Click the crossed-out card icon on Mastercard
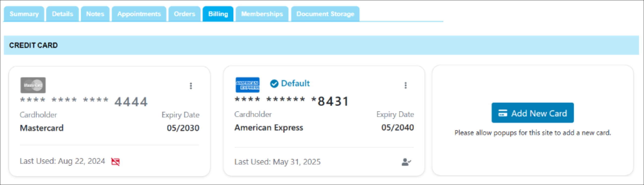Viewport: 644px width, 185px height. tap(115, 162)
